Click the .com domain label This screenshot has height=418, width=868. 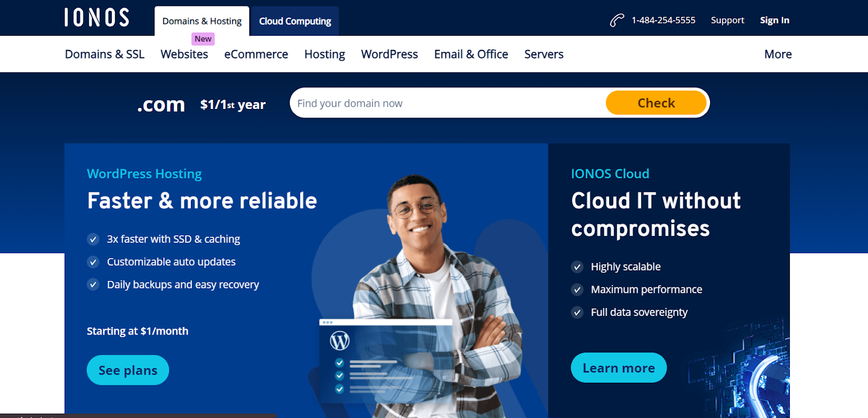click(x=161, y=104)
